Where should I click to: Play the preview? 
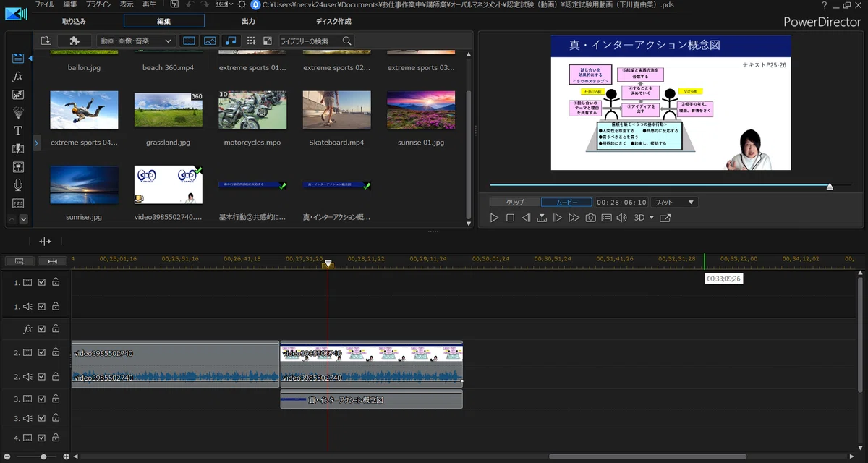pos(495,218)
